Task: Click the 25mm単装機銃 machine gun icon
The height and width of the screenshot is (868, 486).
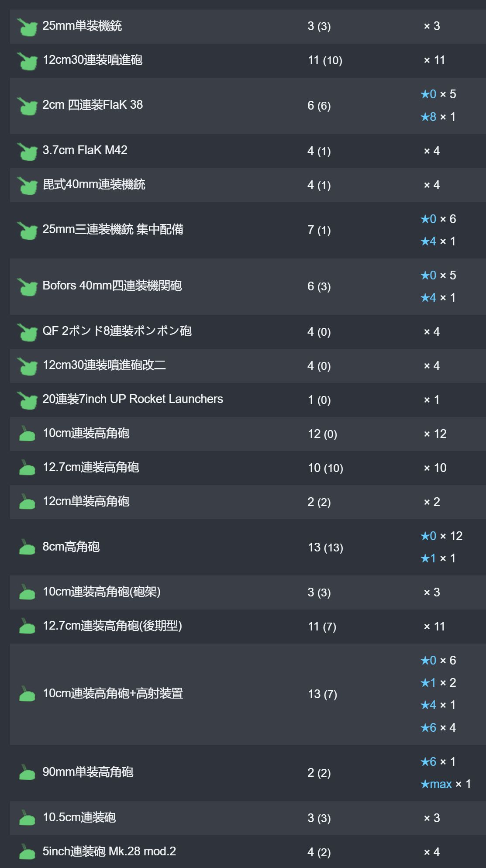Action: click(x=27, y=27)
